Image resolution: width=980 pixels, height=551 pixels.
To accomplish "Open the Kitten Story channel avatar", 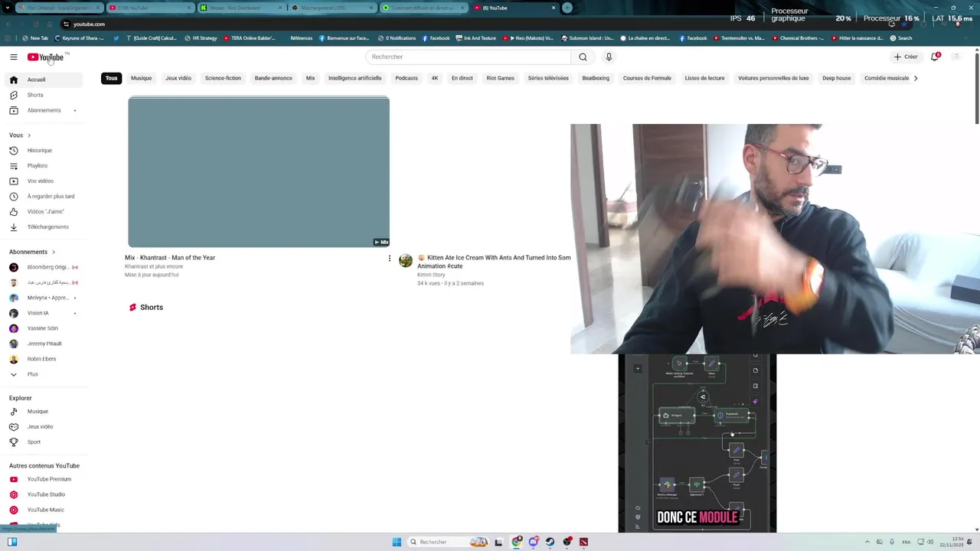I will coord(406,261).
